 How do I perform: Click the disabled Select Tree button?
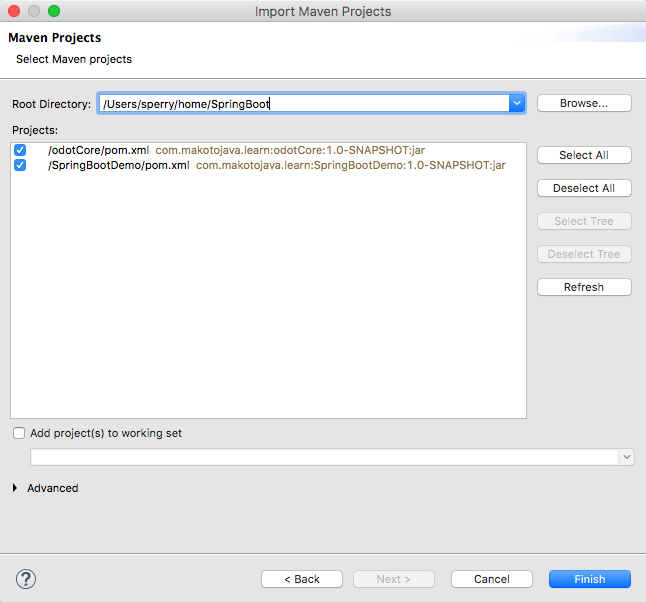(584, 221)
